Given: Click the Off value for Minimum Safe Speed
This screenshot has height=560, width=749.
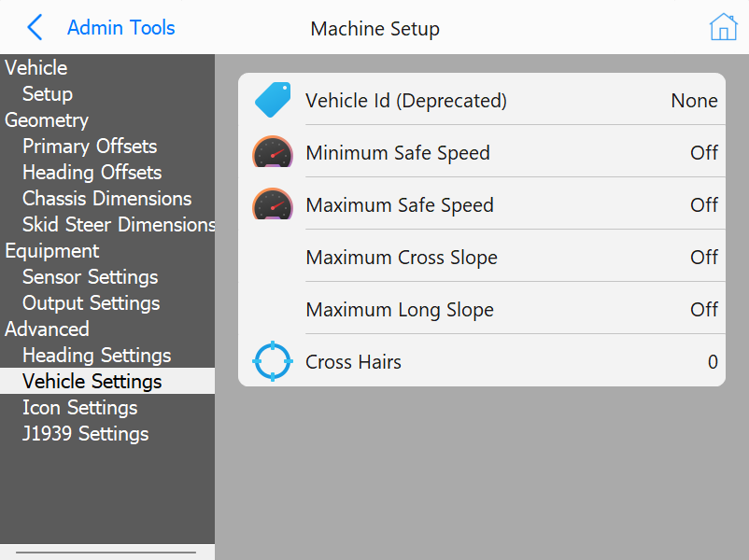Looking at the screenshot, I should click(x=703, y=153).
